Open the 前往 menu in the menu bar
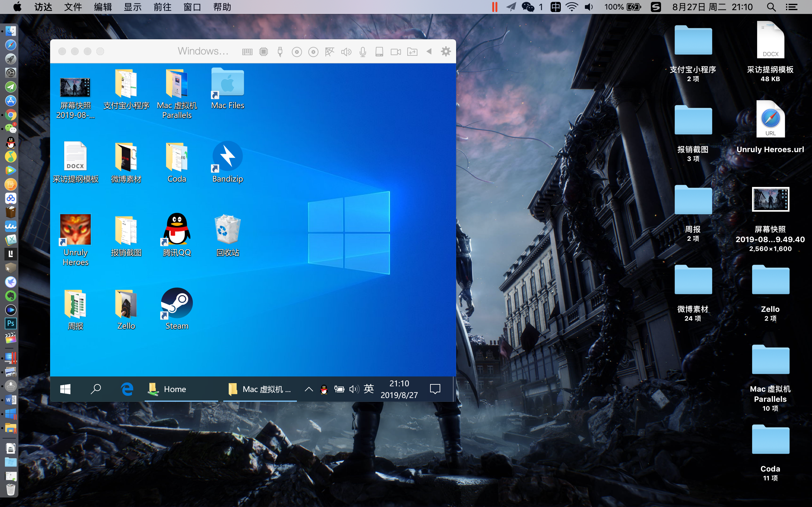 tap(162, 7)
